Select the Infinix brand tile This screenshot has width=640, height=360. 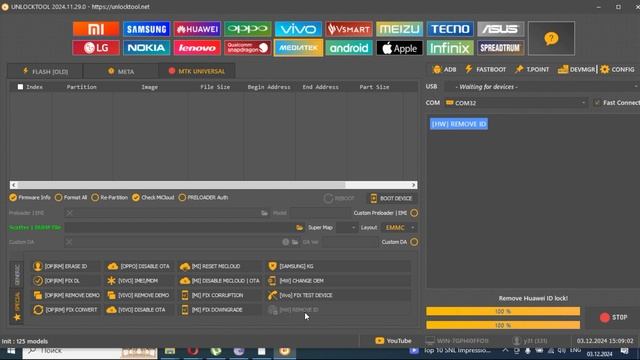pos(450,48)
